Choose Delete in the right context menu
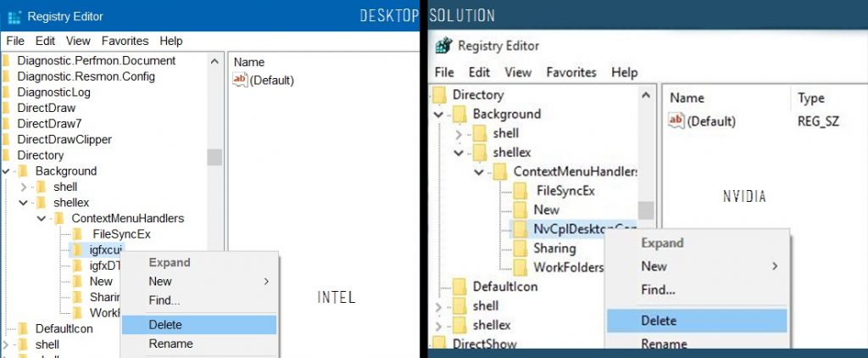Screen dimensions: 868x358 pyautogui.click(x=659, y=321)
